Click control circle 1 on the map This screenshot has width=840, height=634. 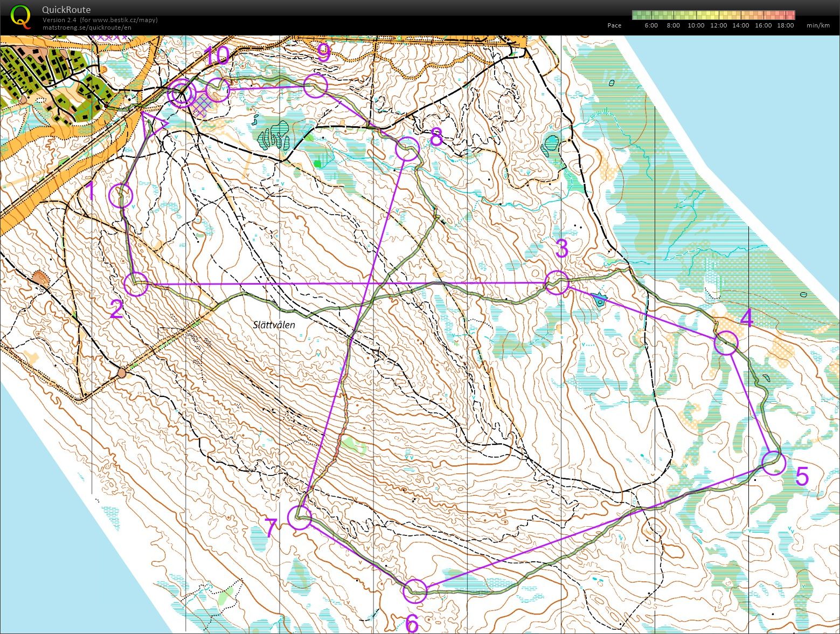[121, 196]
